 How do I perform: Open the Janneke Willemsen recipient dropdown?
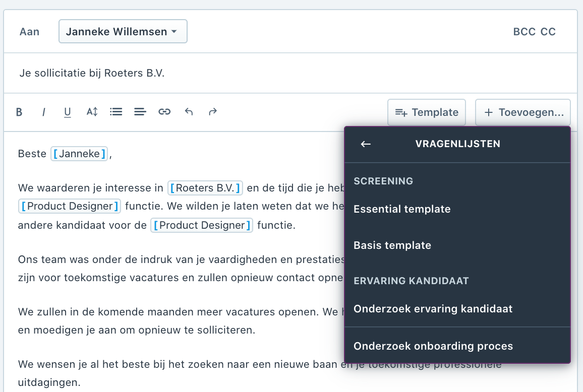click(123, 31)
